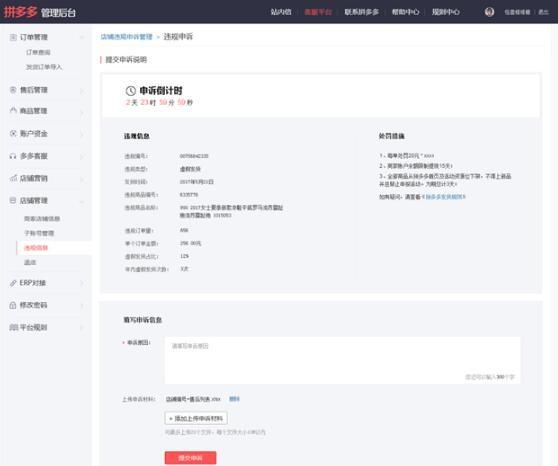Screen dimensions: 558x466
Task: Click the 账户资金 sidebar icon
Action: tap(13, 133)
